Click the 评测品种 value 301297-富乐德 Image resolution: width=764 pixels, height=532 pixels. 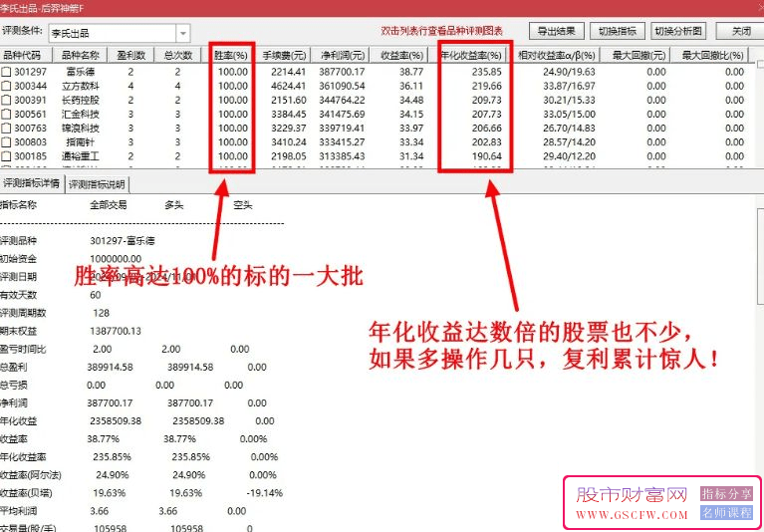(123, 241)
